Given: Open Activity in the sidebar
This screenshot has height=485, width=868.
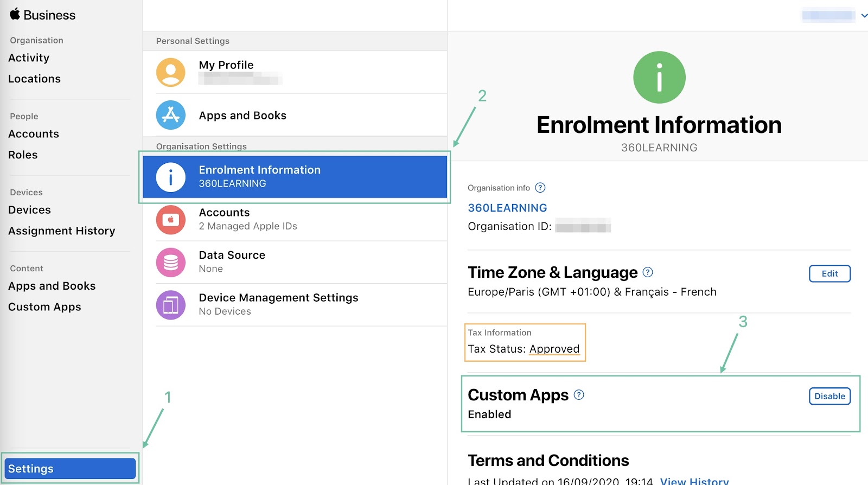Looking at the screenshot, I should point(29,58).
